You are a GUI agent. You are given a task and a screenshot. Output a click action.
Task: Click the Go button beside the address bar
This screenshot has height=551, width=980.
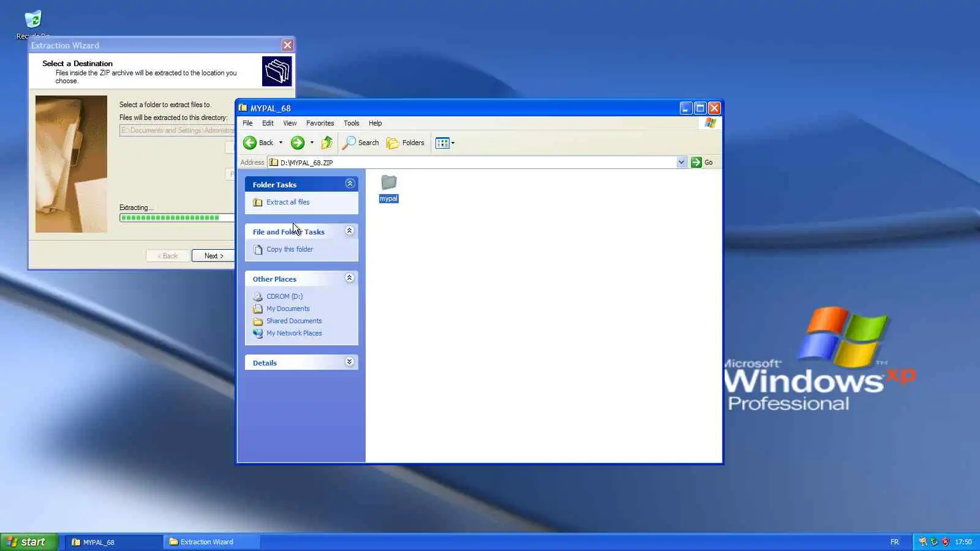pyautogui.click(x=702, y=162)
